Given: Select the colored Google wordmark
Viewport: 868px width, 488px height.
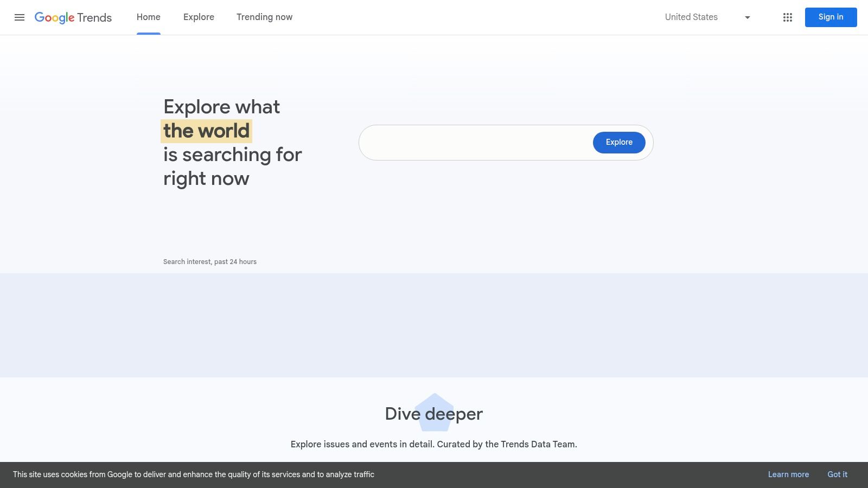Looking at the screenshot, I should tap(54, 17).
